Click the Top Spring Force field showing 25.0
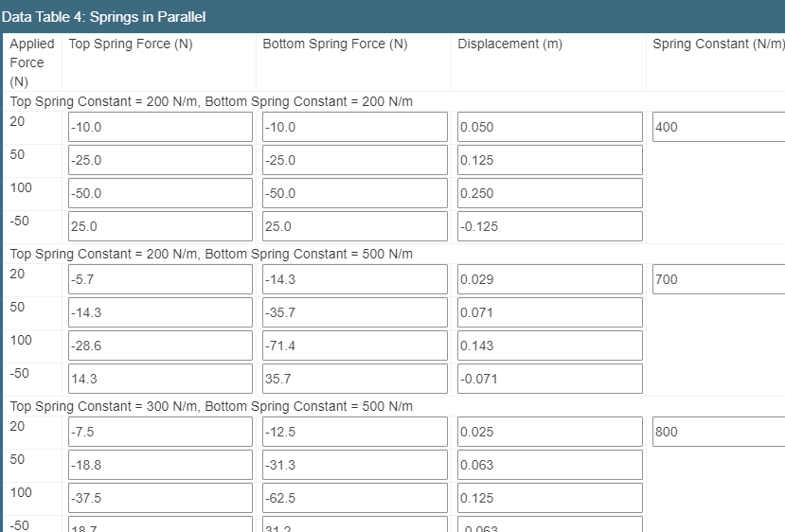Screen dimensions: 785x532 tap(160, 226)
